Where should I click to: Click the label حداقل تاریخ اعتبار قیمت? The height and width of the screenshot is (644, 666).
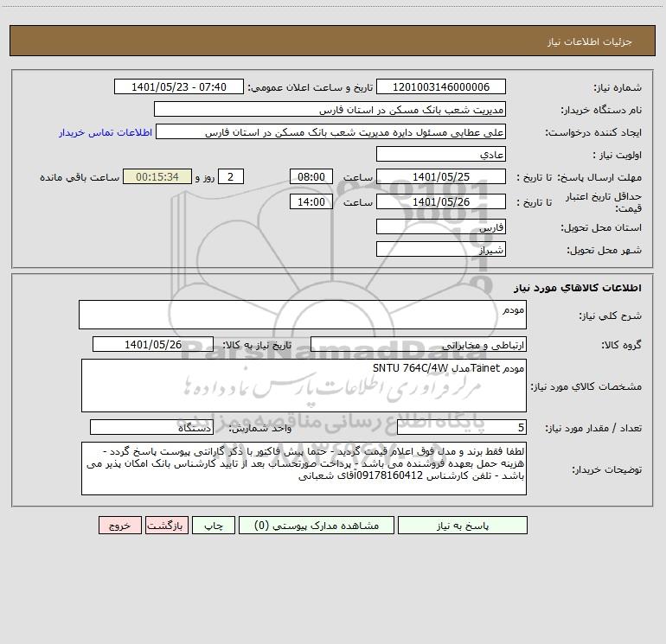pyautogui.click(x=604, y=202)
